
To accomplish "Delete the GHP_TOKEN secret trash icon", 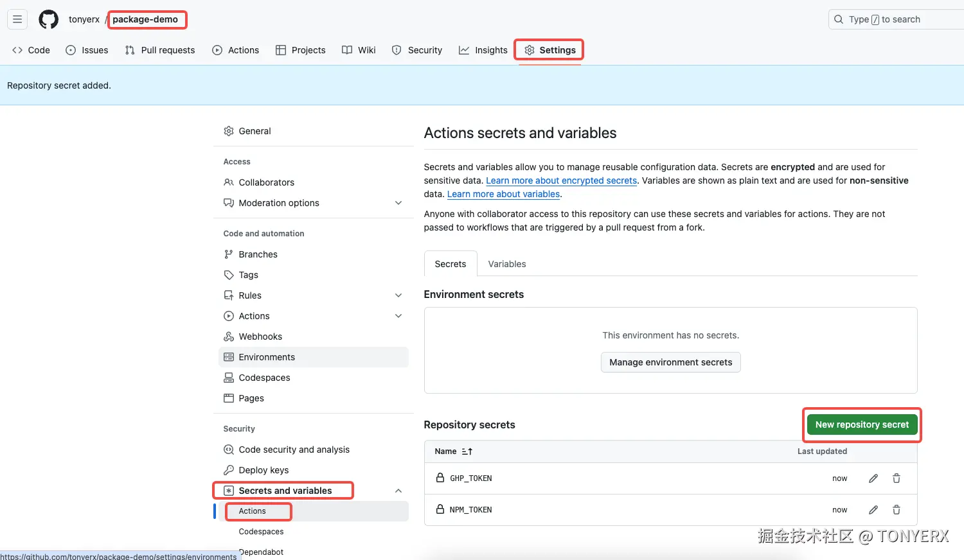I will point(897,478).
